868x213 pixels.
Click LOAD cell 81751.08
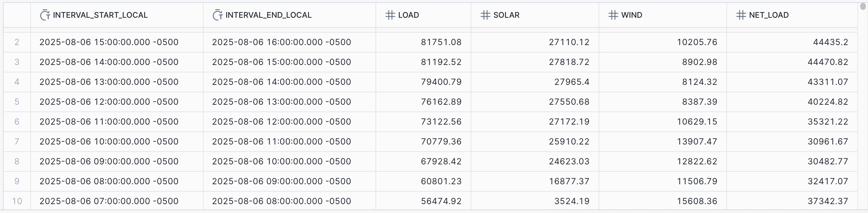tap(441, 42)
